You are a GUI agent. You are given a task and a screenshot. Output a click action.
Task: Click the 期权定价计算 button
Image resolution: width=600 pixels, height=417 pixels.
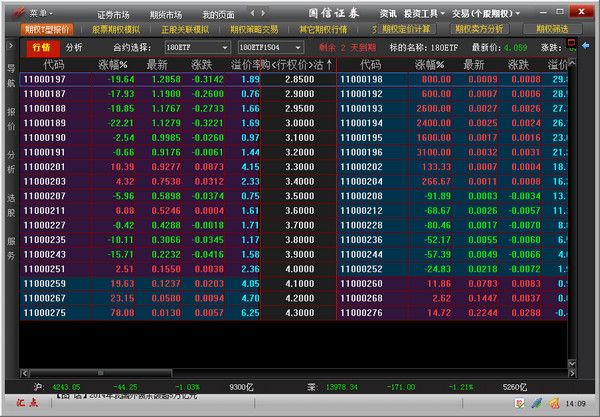pos(406,29)
